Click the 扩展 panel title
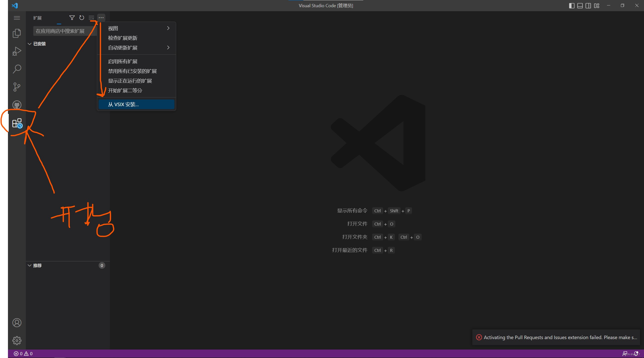This screenshot has height=358, width=644. [37, 18]
